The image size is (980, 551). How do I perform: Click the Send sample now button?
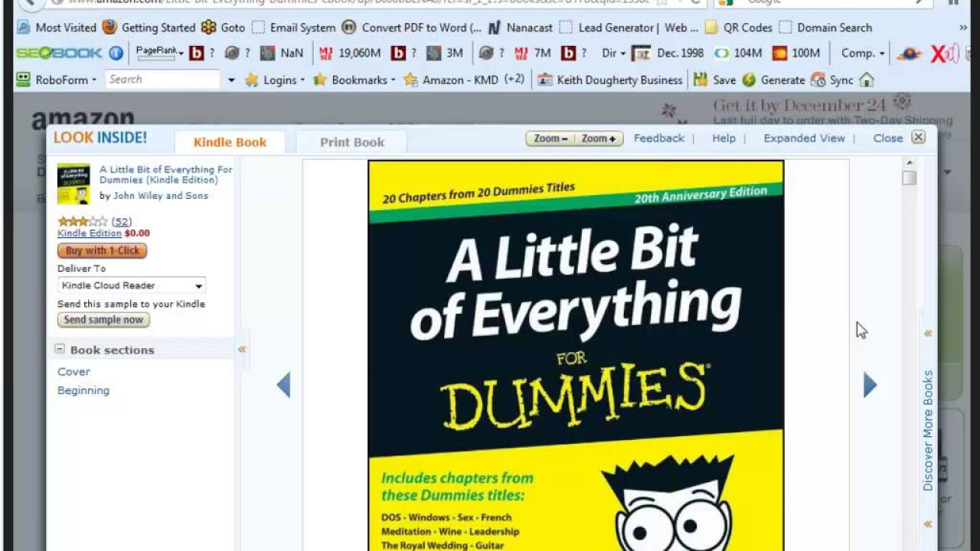pos(103,320)
